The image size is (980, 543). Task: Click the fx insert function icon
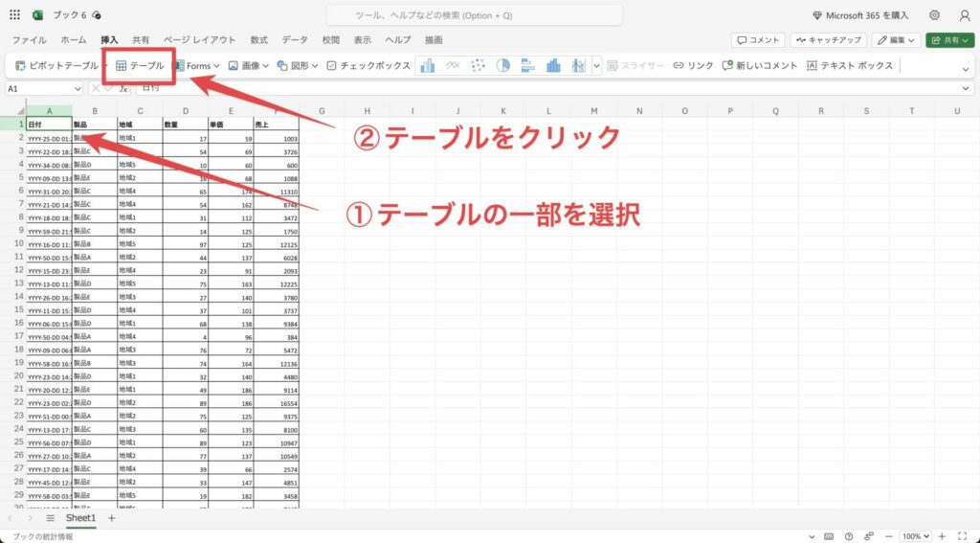(123, 89)
